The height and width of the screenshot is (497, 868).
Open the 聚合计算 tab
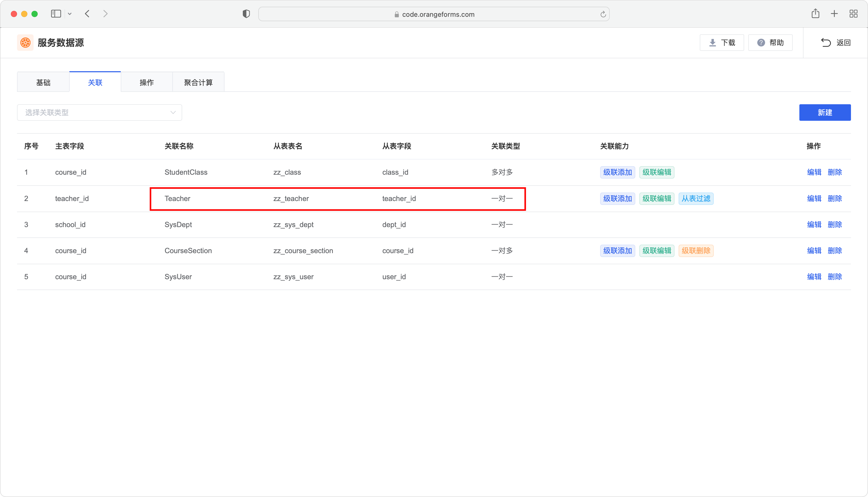[198, 82]
